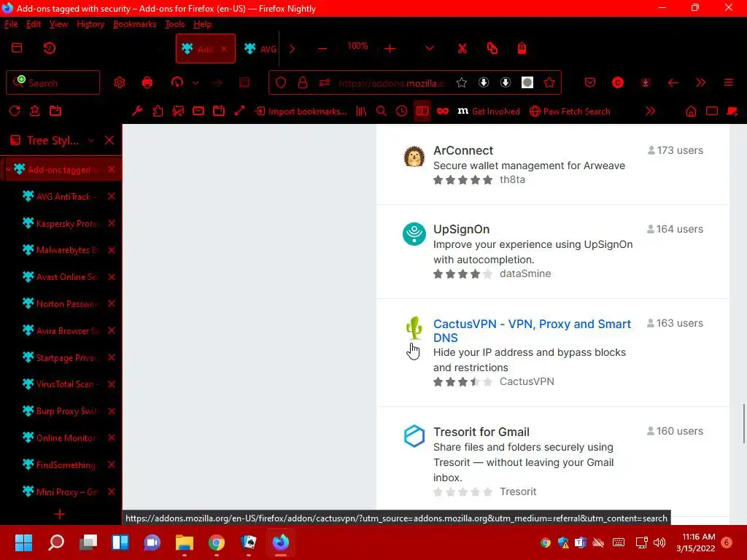Viewport: 747px width, 560px height.
Task: Open the Paw Fetch Search bookmark
Action: pos(570,112)
